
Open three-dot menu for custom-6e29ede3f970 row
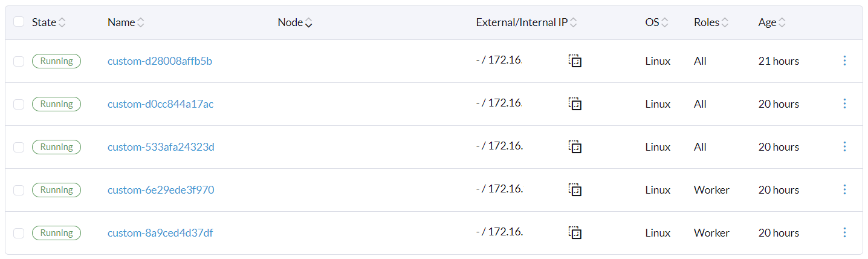pyautogui.click(x=844, y=189)
